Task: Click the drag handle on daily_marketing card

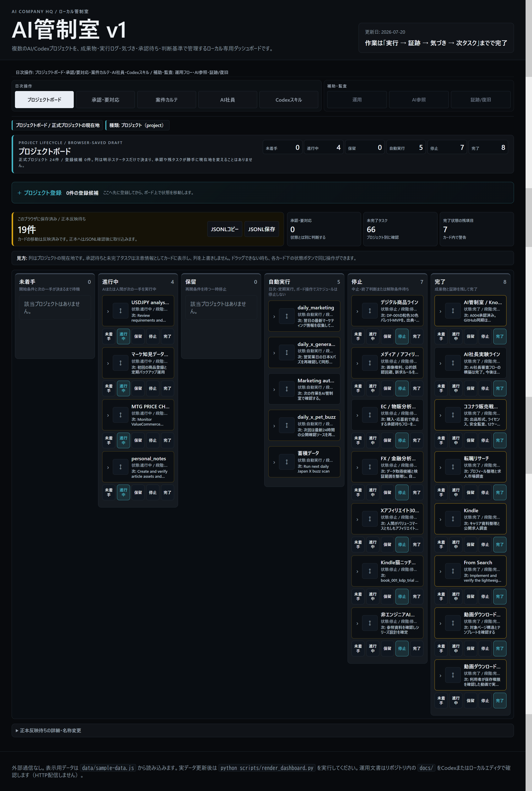Action: click(287, 316)
